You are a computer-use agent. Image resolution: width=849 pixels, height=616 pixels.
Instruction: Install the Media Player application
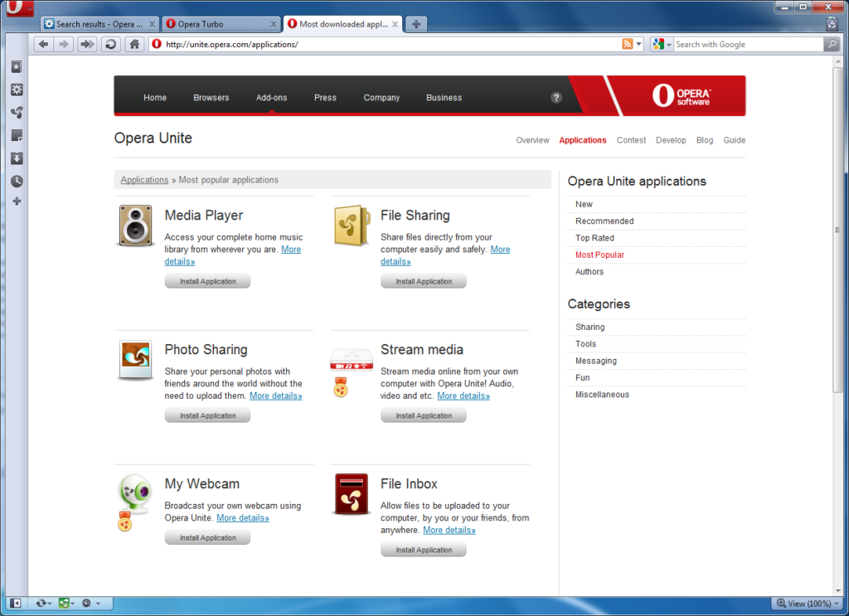[x=207, y=282]
